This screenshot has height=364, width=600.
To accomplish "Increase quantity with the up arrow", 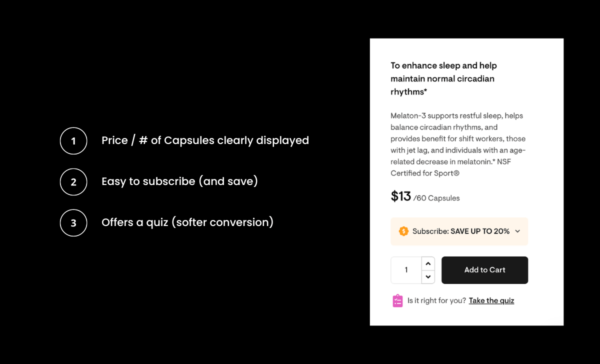I will (x=428, y=263).
